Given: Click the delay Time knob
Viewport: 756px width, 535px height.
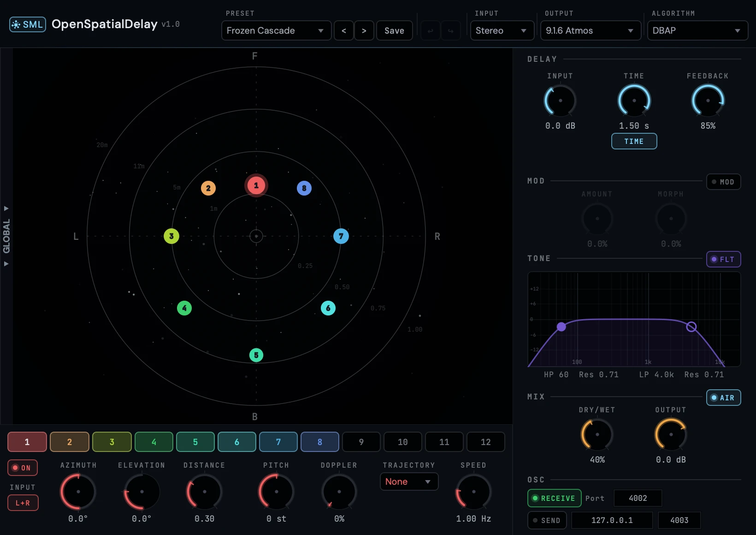Looking at the screenshot, I should [634, 101].
